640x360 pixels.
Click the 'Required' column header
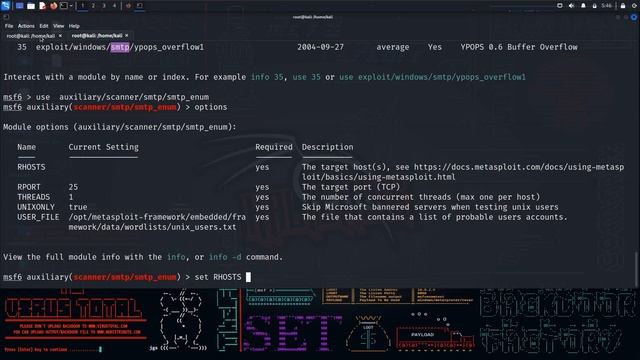(274, 147)
